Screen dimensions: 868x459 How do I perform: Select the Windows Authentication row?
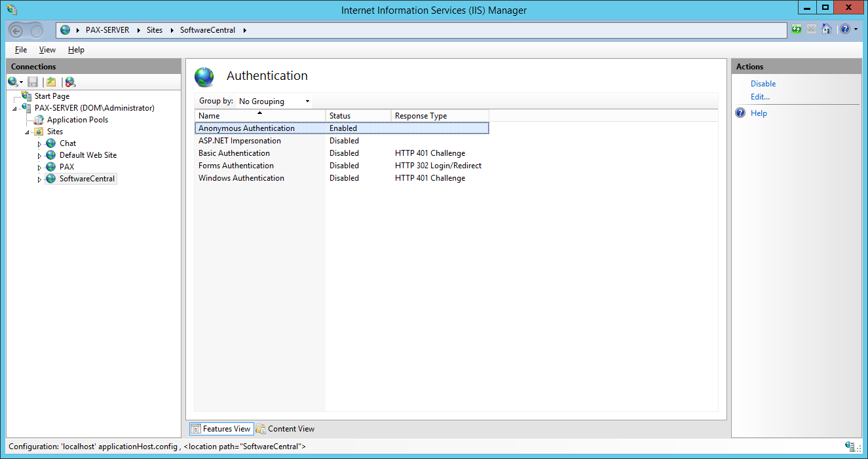[241, 178]
